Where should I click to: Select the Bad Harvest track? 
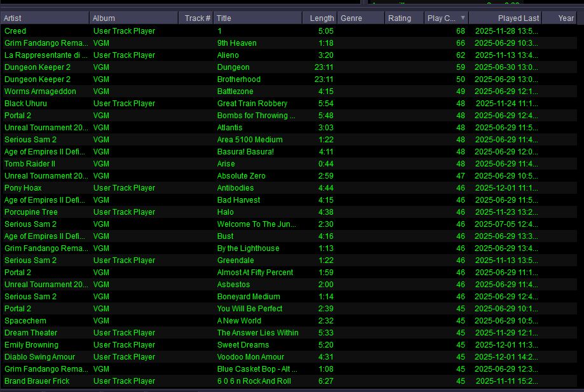(x=289, y=200)
